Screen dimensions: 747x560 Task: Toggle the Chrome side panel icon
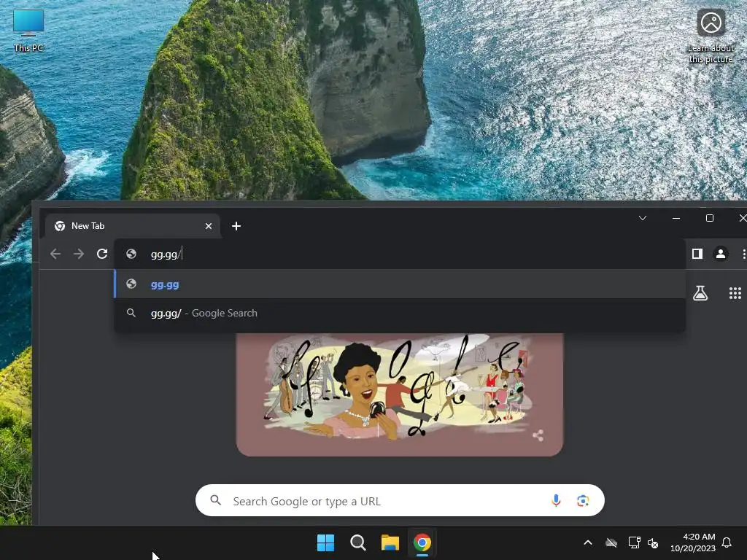point(697,254)
